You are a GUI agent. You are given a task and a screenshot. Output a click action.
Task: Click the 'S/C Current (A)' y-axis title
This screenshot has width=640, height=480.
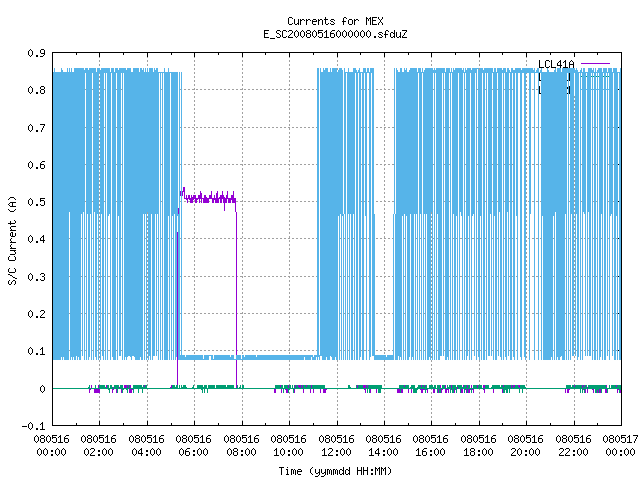click(x=12, y=240)
